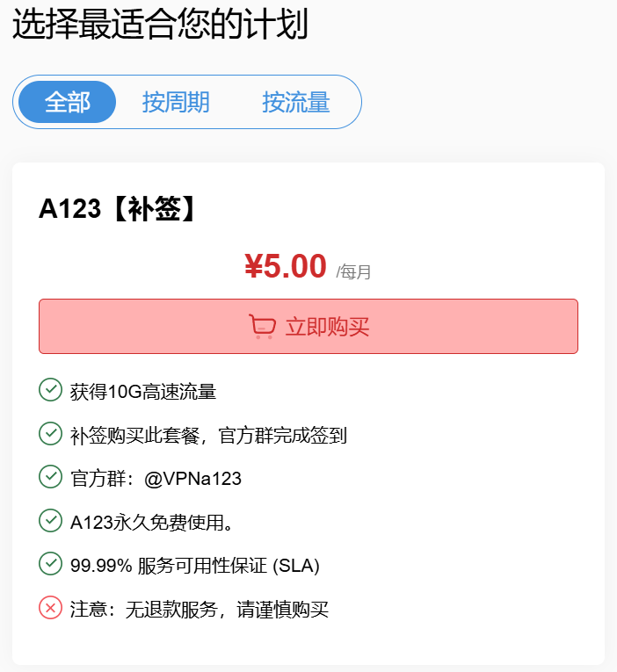Click checkmark icon beside 官方群
This screenshot has width=617, height=672.
point(51,477)
